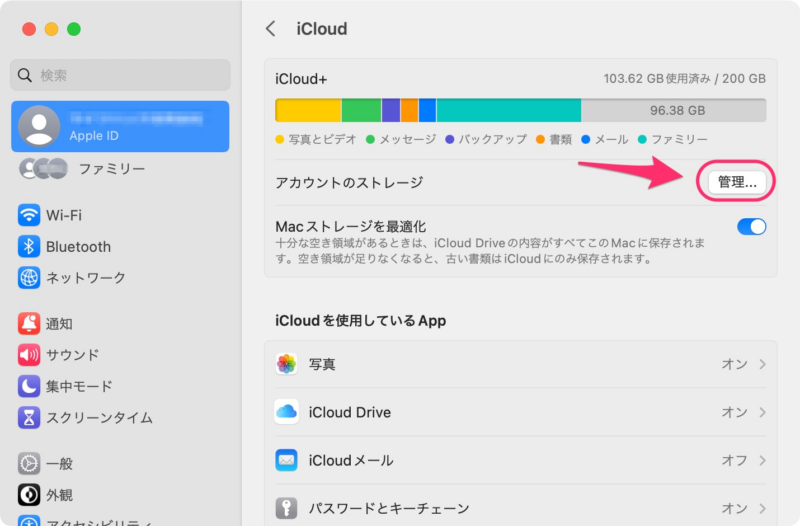Select the Apple ID account row
This screenshot has height=526, width=800.
pos(120,126)
